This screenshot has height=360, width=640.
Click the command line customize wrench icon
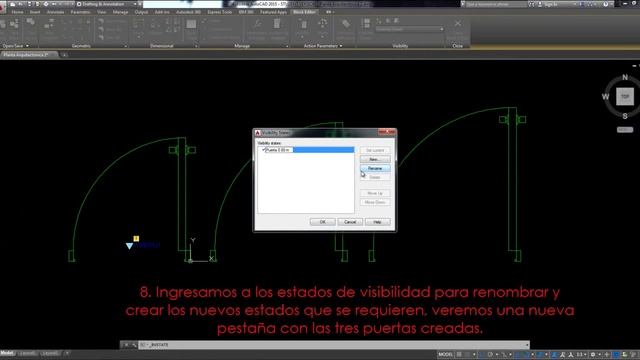[134, 345]
